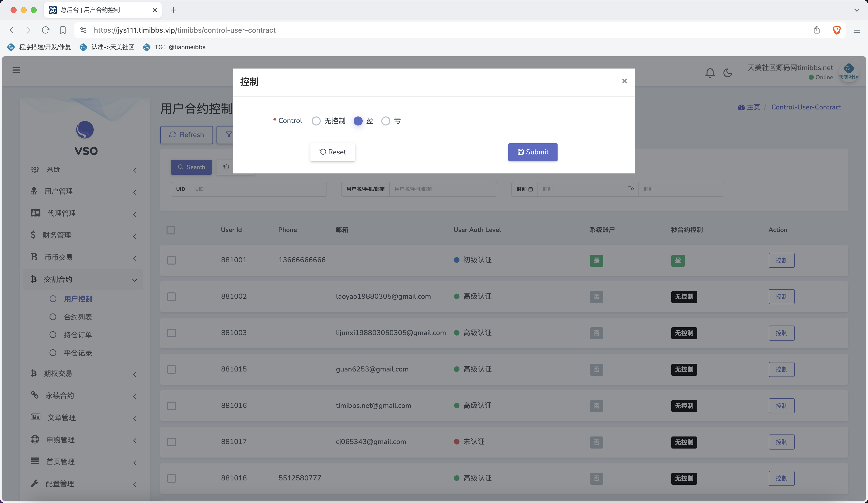This screenshot has width=868, height=503.
Task: Click the Brave shields icon
Action: [x=837, y=30]
